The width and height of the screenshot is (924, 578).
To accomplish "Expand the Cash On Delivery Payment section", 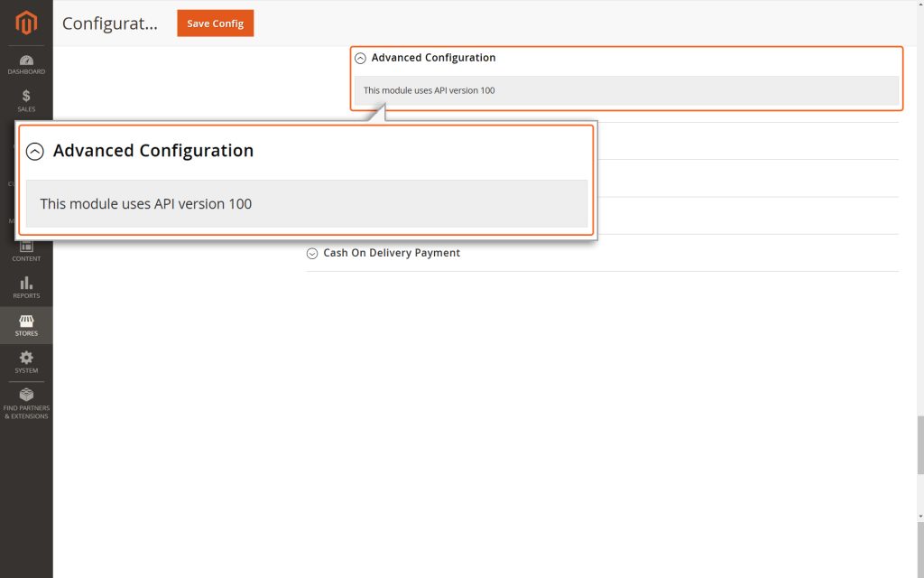I will click(x=392, y=253).
